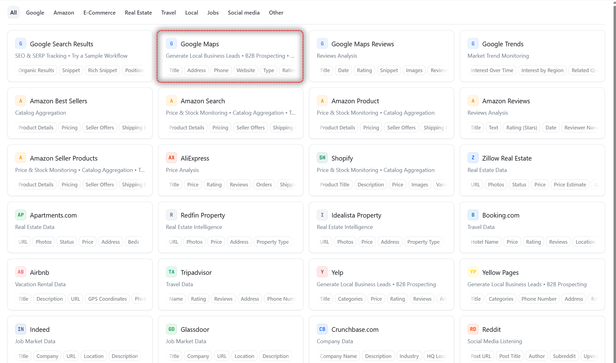The width and height of the screenshot is (616, 363).
Task: Click the Google Maps Reviews icon
Action: pyautogui.click(x=322, y=44)
